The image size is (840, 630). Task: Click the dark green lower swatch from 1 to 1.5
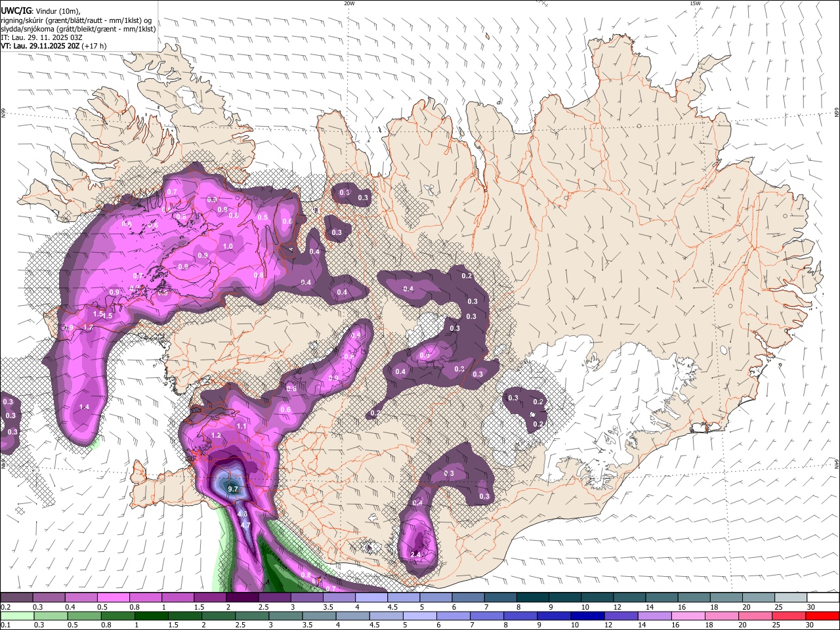coord(152,616)
